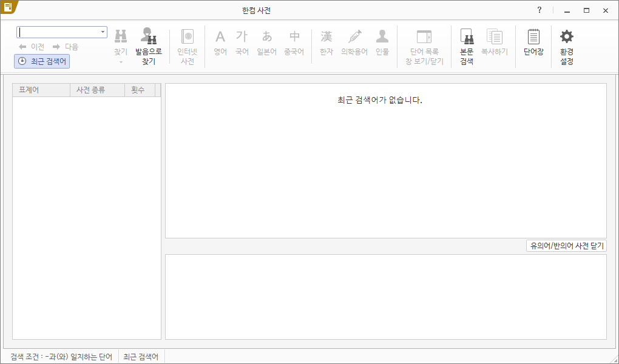
Task: Minimize the 한컴 사전 window
Action: click(567, 11)
